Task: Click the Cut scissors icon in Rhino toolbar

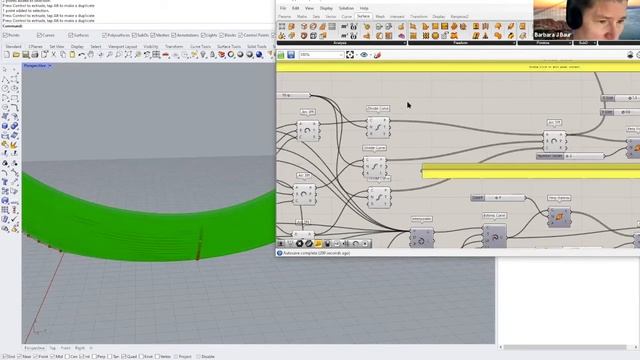Action: [54, 55]
